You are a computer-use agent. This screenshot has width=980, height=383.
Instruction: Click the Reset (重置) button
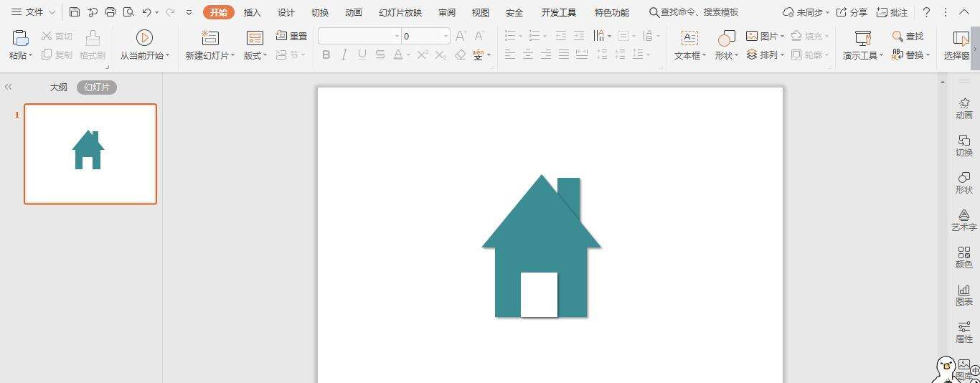coord(292,36)
